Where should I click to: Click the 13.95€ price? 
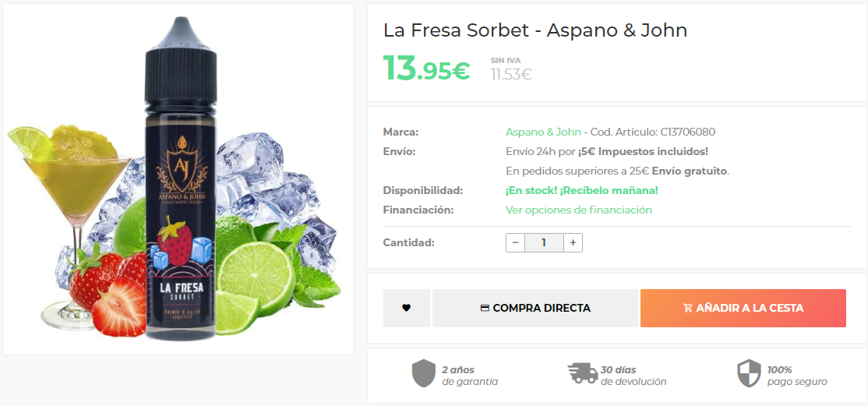click(x=426, y=69)
